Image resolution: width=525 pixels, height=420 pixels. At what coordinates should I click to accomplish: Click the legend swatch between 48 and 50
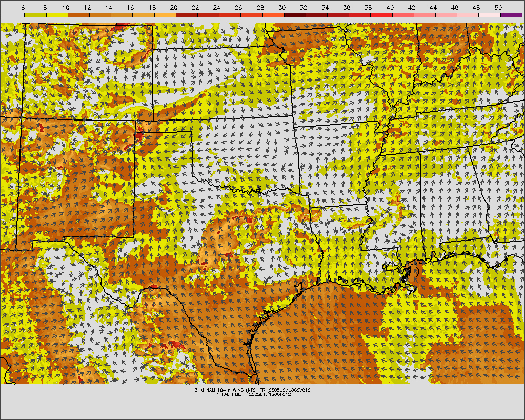(490, 15)
